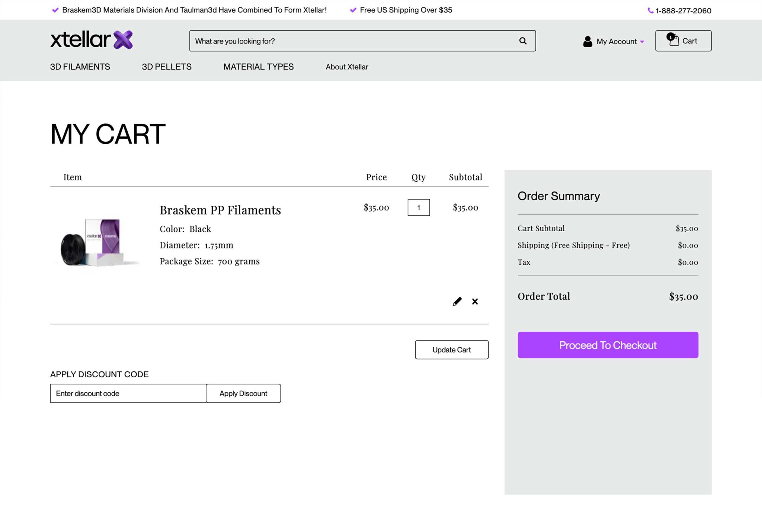Click the Braskem PP Filaments product link

tap(220, 210)
